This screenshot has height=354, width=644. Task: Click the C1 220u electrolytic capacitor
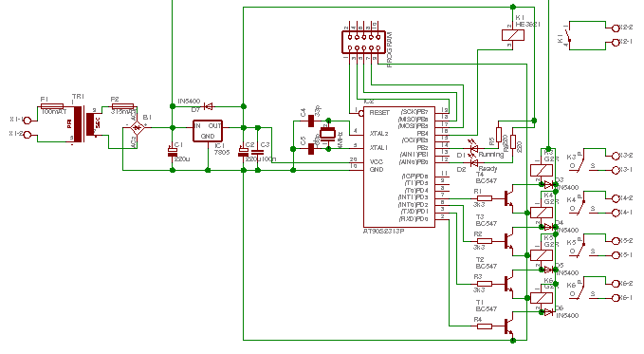pyautogui.click(x=173, y=152)
